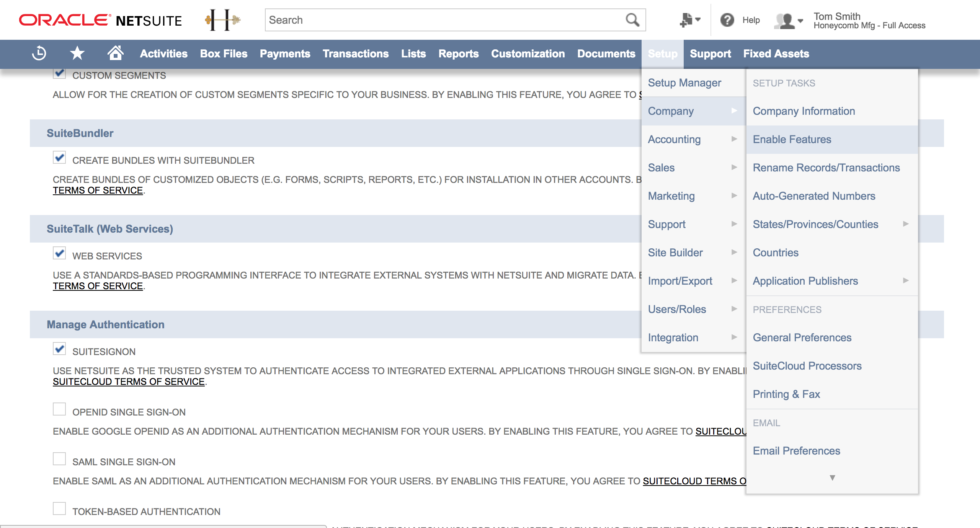Open the Documents menu
980x528 pixels.
click(606, 54)
